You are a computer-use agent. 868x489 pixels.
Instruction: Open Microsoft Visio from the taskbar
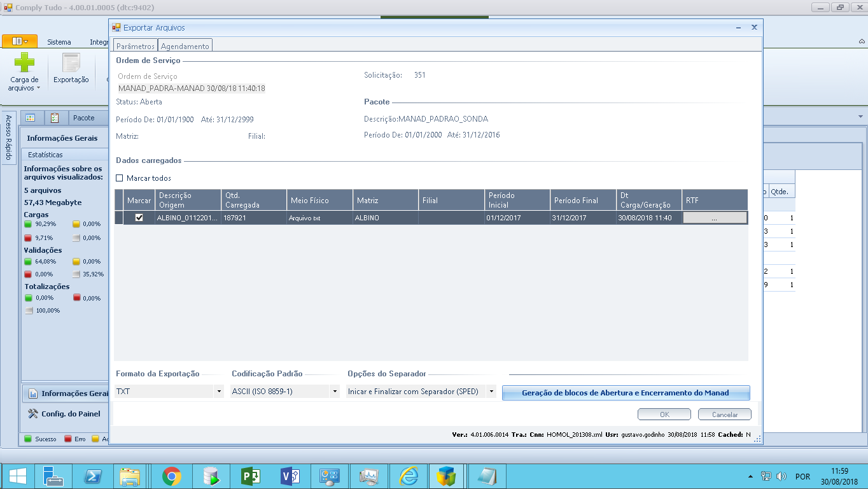click(290, 476)
